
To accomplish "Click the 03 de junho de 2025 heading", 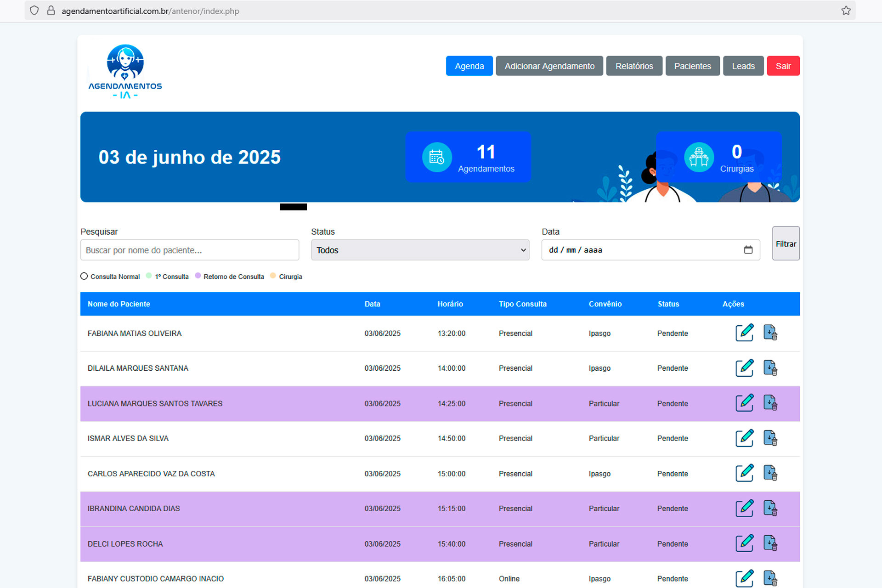I will click(189, 157).
